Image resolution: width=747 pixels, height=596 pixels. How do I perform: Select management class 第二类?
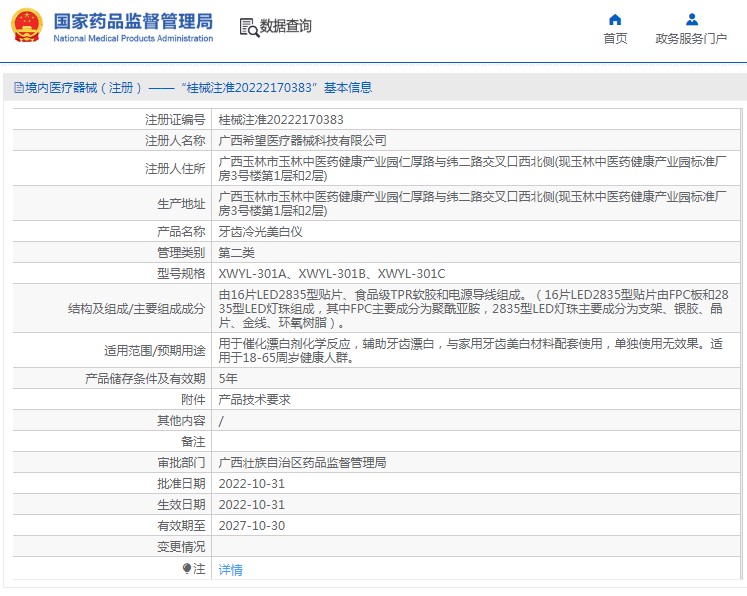pyautogui.click(x=237, y=253)
